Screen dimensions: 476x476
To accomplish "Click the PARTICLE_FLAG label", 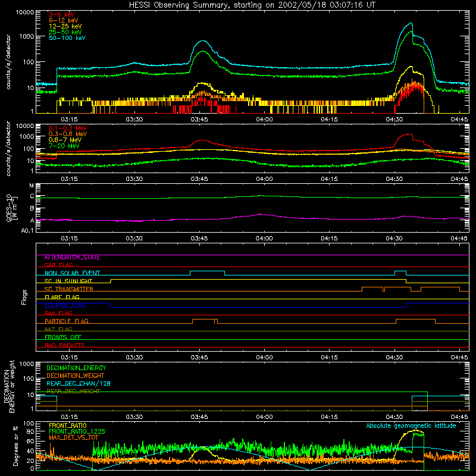I will [x=67, y=321].
